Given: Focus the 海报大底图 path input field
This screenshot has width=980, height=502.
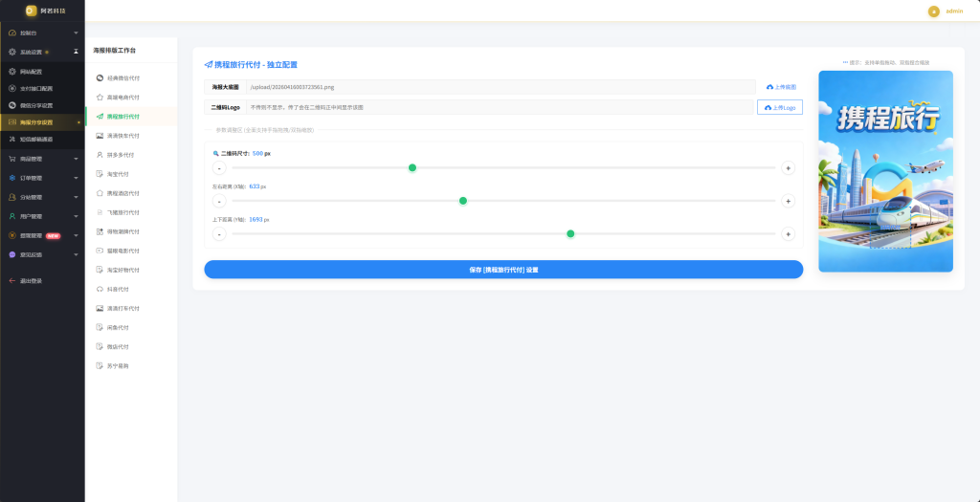Looking at the screenshot, I should click(501, 87).
